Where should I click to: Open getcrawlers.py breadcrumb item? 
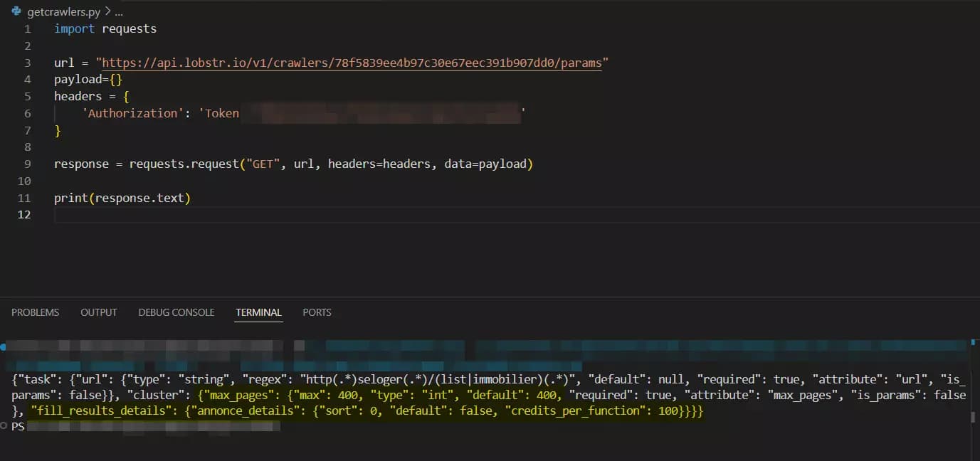pyautogui.click(x=64, y=11)
